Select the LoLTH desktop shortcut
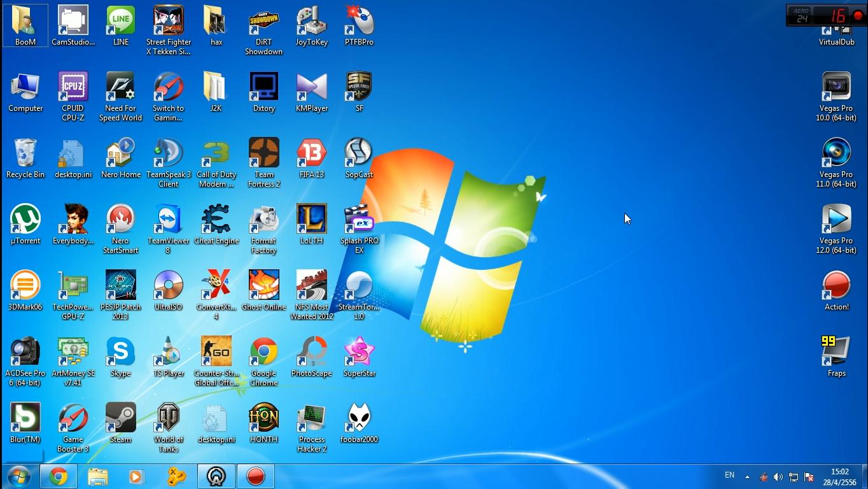Screen dimensions: 868x489 click(312, 224)
